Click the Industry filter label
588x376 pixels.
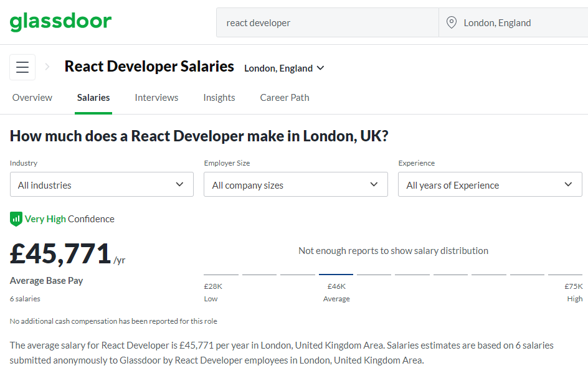point(24,163)
